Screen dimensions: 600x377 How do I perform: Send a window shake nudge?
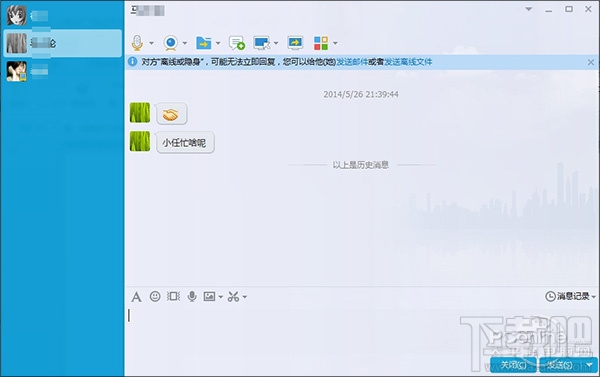pos(173,296)
